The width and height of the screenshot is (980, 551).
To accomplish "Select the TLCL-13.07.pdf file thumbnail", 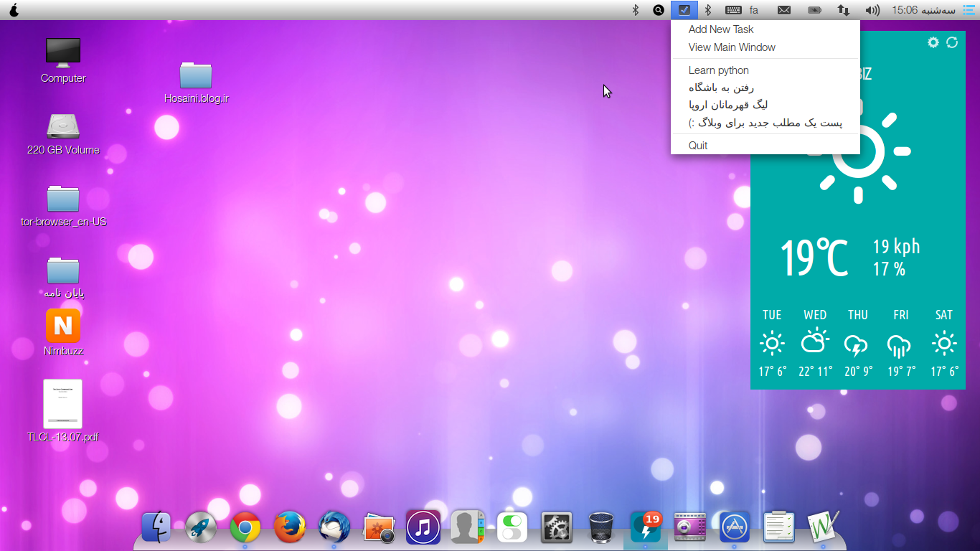I will [62, 404].
